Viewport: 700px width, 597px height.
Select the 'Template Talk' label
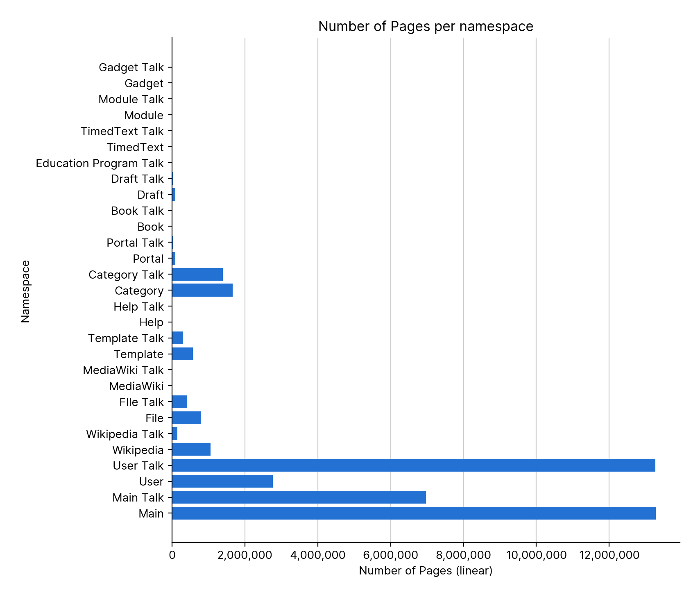tap(126, 338)
